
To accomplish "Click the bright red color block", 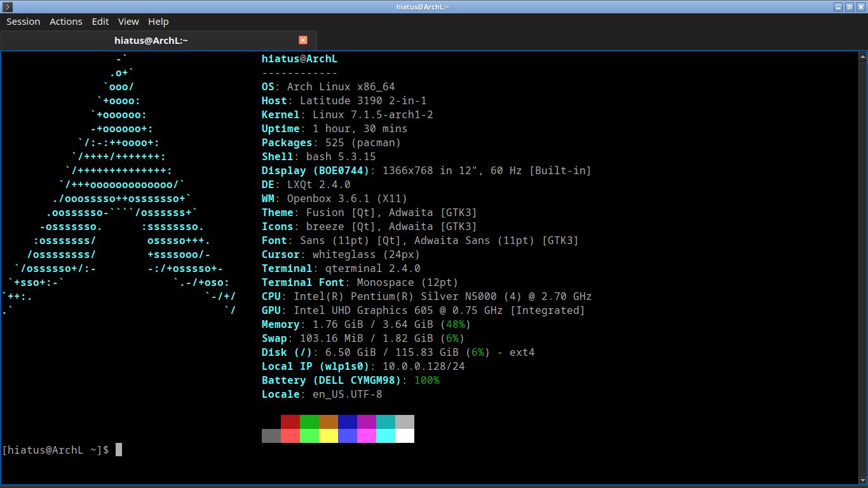I will (x=290, y=436).
